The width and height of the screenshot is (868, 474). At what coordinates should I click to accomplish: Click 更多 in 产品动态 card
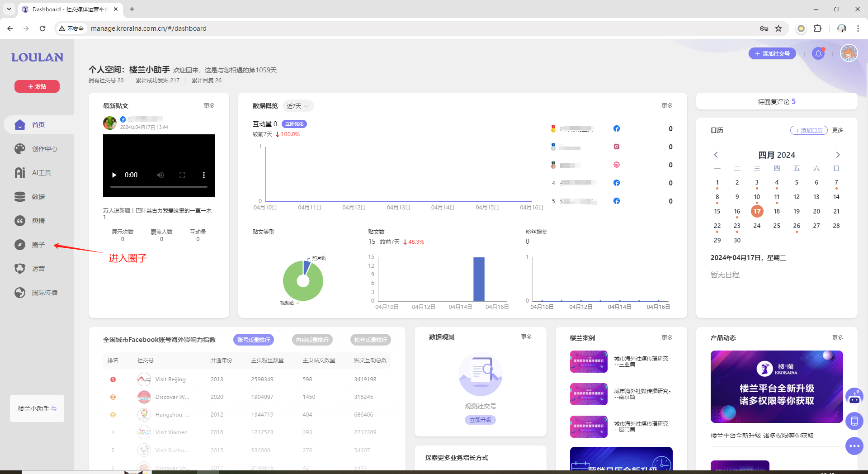click(x=838, y=338)
